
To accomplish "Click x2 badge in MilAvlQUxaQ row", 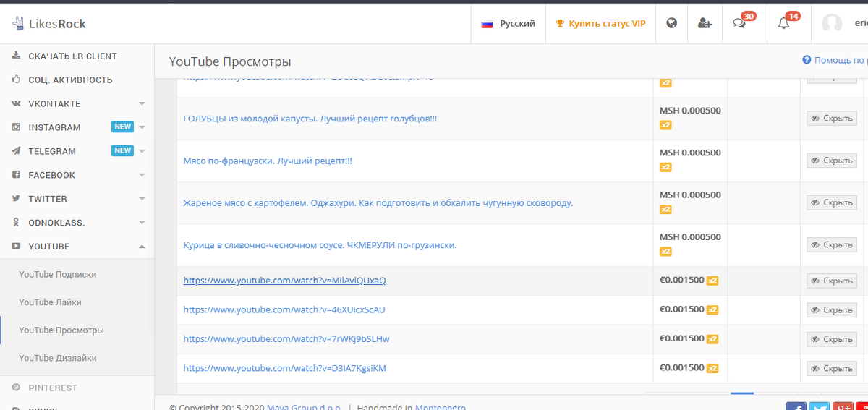I will [x=712, y=281].
